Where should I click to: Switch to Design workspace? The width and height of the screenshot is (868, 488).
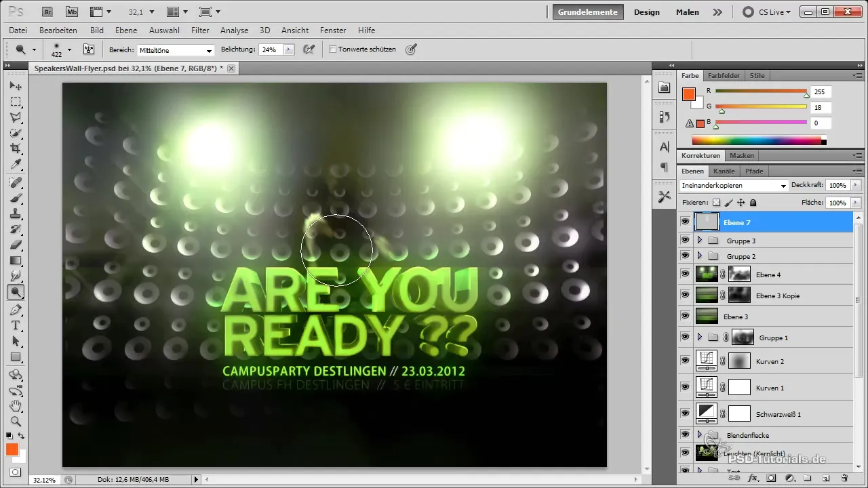click(x=647, y=12)
